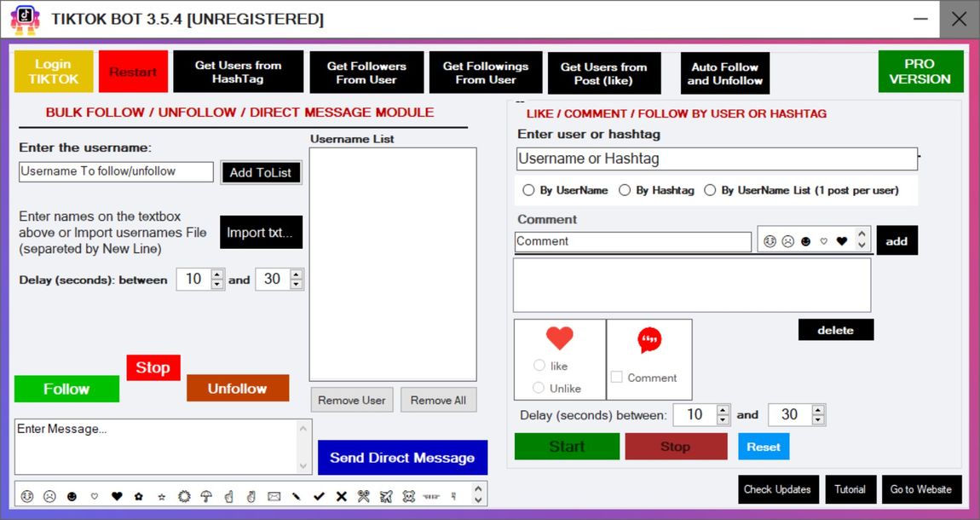Pick the black heart emoji from the message bar

tap(116, 495)
